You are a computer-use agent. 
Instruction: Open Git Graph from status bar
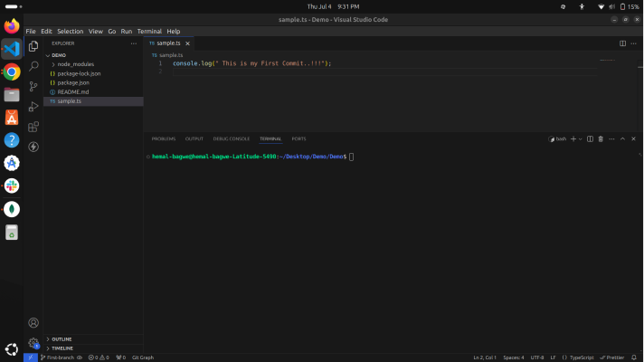pos(143,357)
